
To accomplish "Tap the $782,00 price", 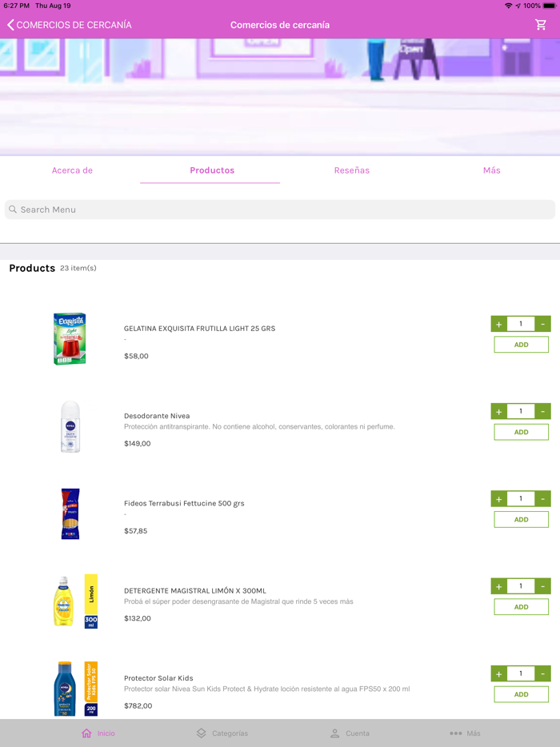I will [138, 705].
